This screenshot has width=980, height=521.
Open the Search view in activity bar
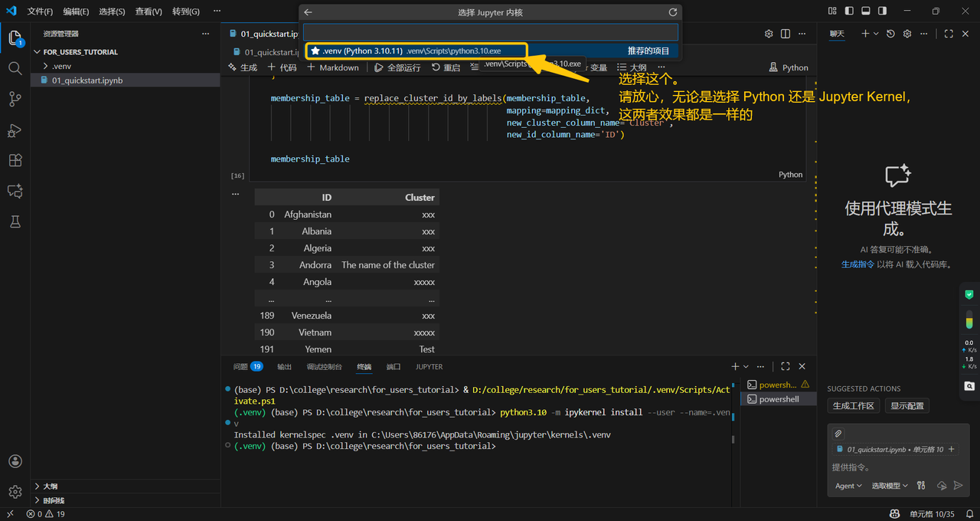click(15, 68)
